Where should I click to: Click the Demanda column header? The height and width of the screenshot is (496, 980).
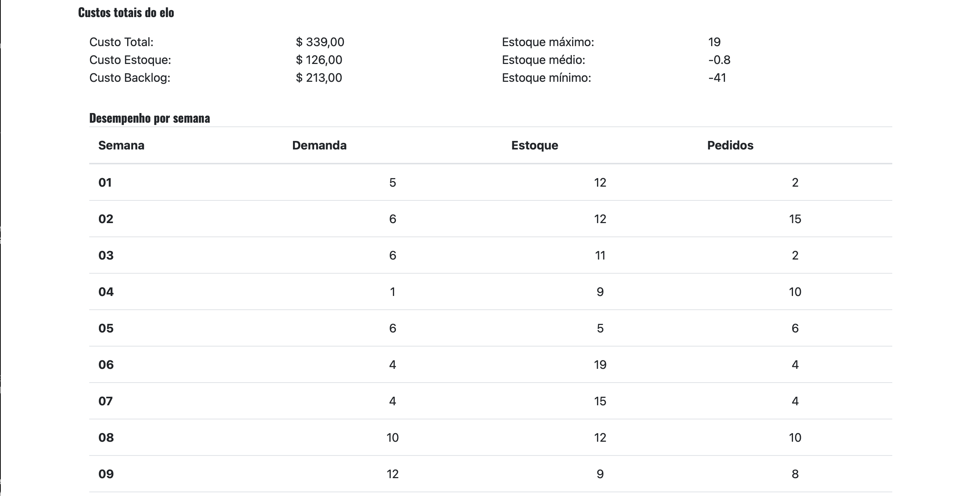pos(319,145)
